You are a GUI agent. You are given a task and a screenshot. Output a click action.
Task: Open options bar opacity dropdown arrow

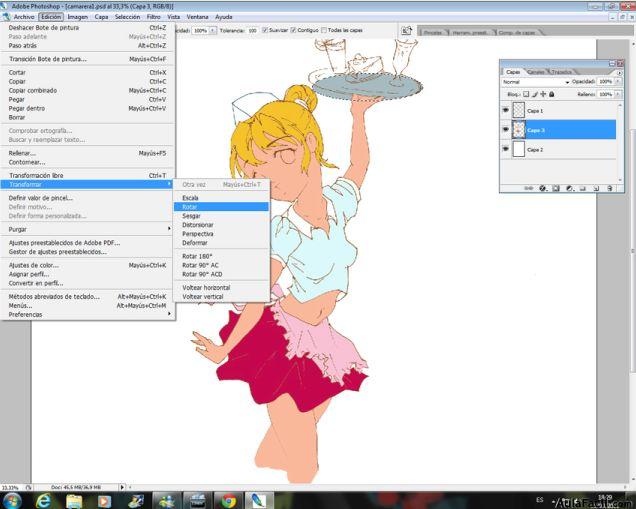pyautogui.click(x=212, y=30)
